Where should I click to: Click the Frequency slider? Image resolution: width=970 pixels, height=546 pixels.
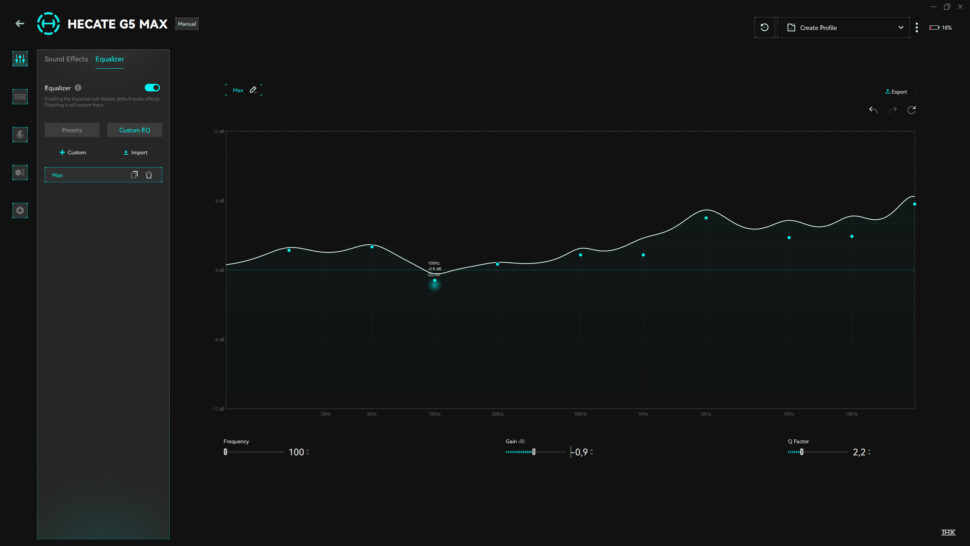(254, 452)
